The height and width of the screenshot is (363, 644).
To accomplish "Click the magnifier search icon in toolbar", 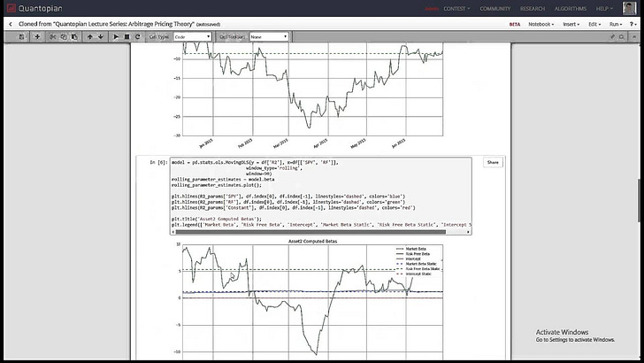I will (x=622, y=36).
